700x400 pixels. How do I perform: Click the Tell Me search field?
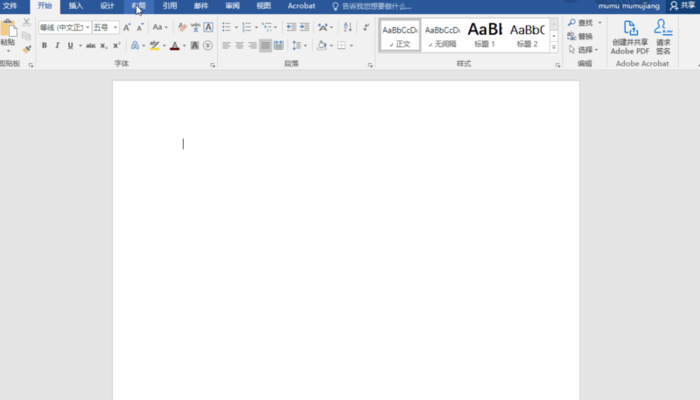(375, 6)
